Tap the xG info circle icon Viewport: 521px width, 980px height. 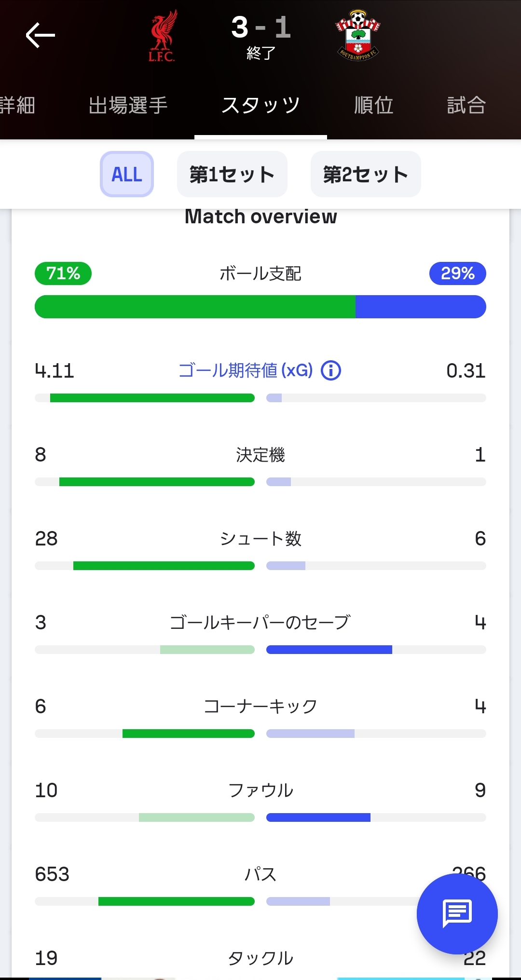(331, 371)
